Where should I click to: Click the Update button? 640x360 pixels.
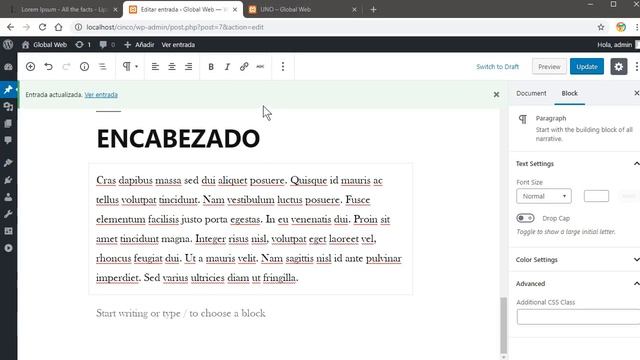pos(587,67)
